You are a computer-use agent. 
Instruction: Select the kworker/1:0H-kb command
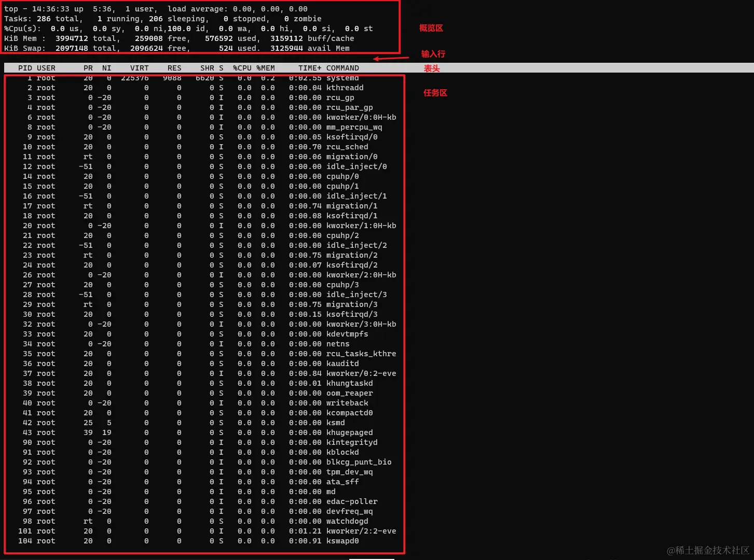point(361,226)
